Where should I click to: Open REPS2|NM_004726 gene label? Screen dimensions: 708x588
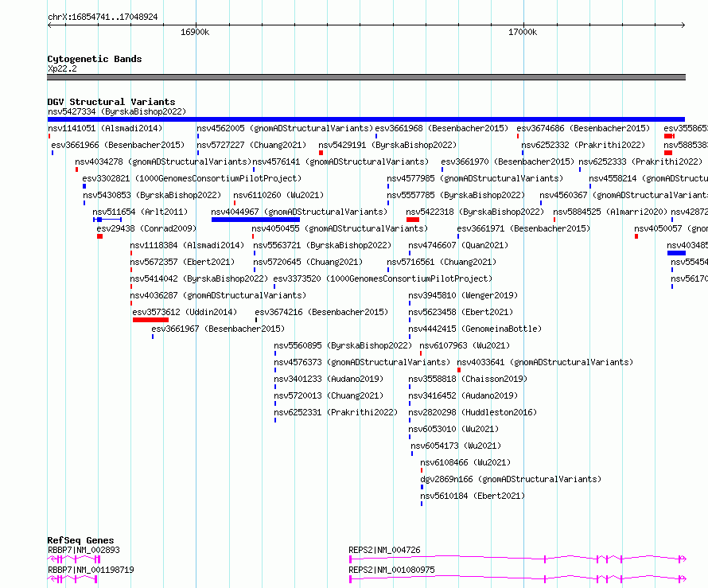(x=384, y=550)
